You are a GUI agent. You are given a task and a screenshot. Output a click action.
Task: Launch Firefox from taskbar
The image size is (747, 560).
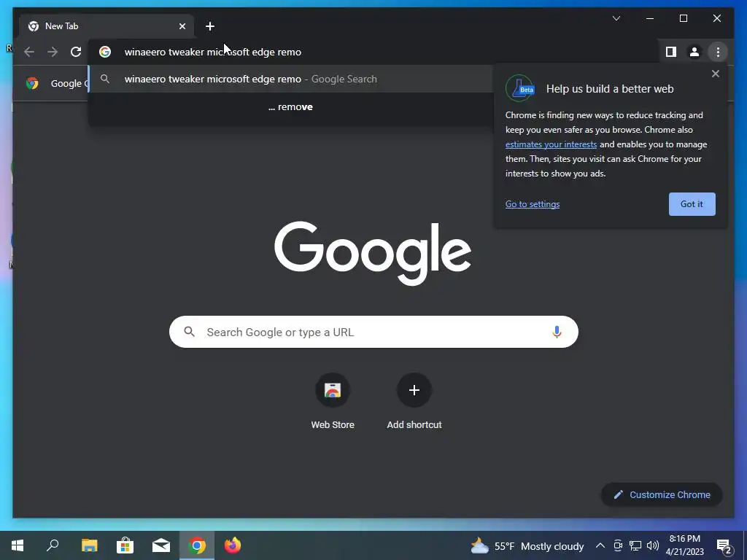click(233, 545)
